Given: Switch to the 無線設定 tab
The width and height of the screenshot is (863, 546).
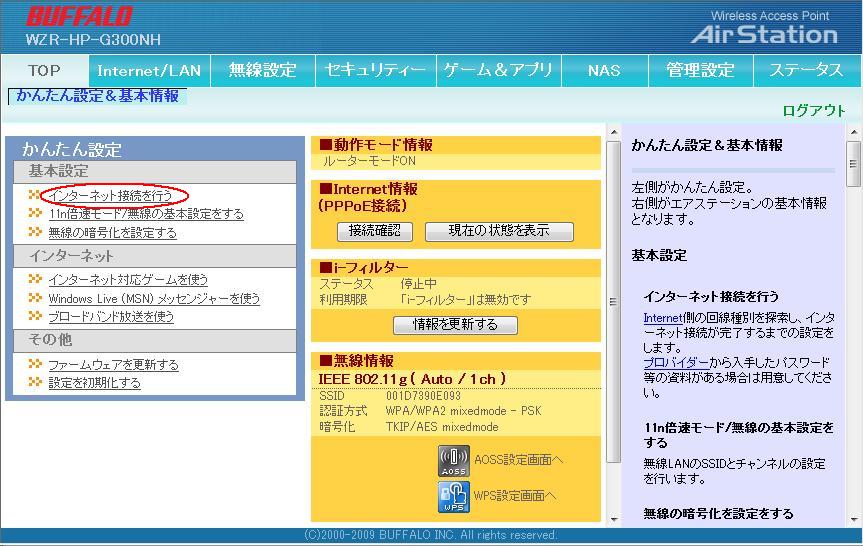Looking at the screenshot, I should point(262,70).
